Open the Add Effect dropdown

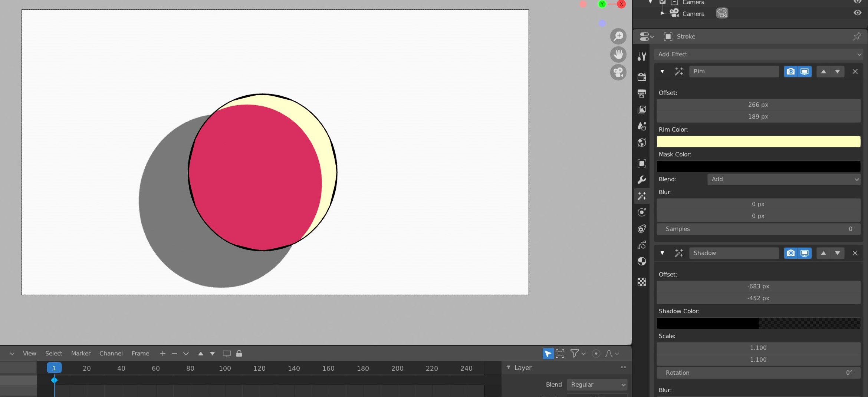tap(758, 54)
